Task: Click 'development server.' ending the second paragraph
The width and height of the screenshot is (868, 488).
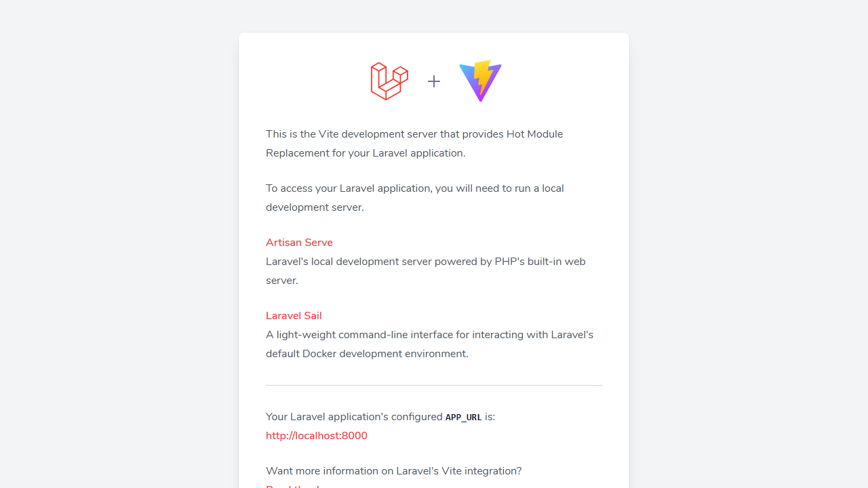Action: [315, 207]
